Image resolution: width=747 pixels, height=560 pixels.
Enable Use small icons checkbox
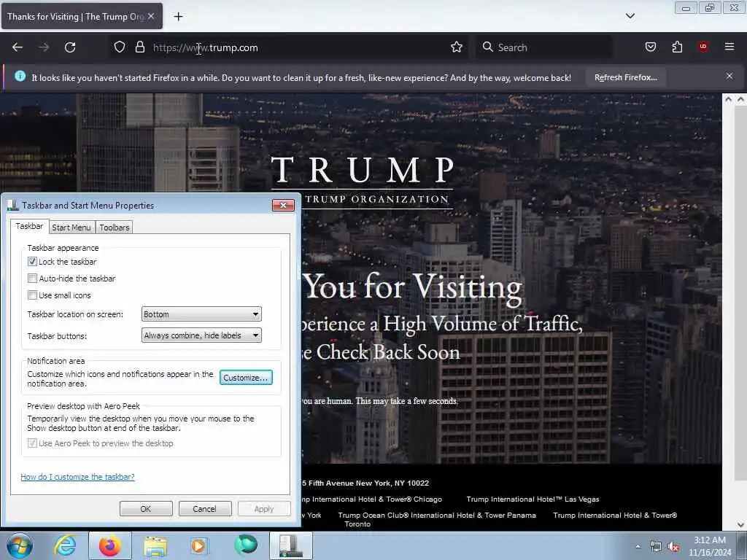click(x=32, y=295)
